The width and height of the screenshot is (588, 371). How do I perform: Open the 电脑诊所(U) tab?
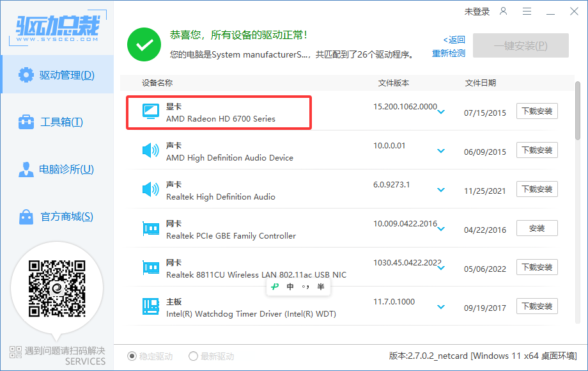tap(58, 169)
